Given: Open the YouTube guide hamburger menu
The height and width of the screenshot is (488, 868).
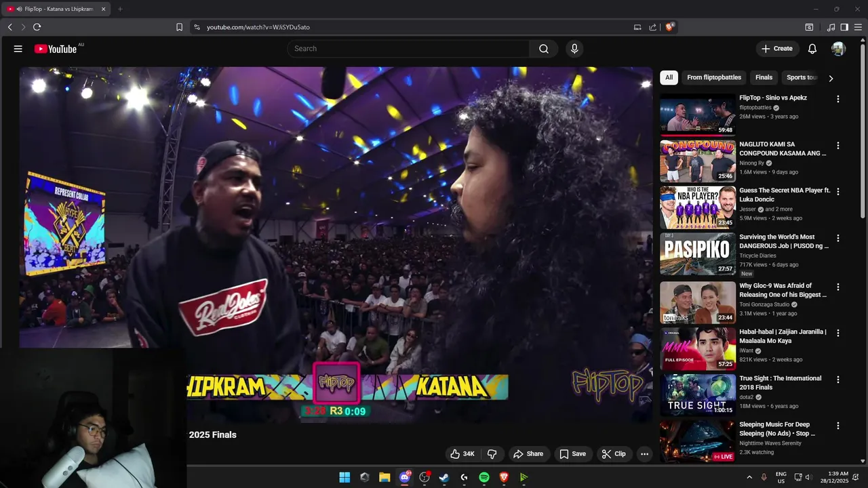Looking at the screenshot, I should (18, 49).
